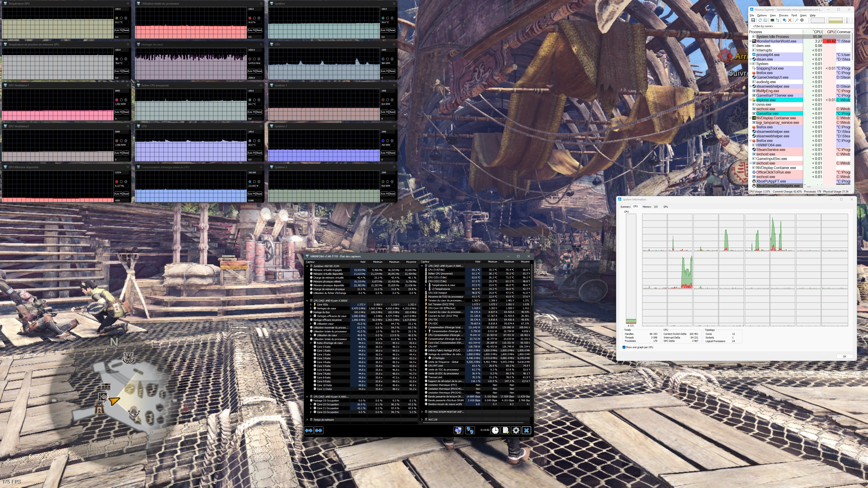Image resolution: width=868 pixels, height=488 pixels.
Task: Click the Kill Process red X icon
Action: click(790, 20)
